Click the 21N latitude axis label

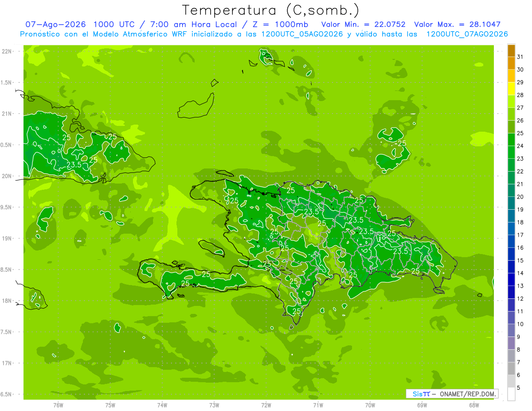pyautogui.click(x=7, y=114)
